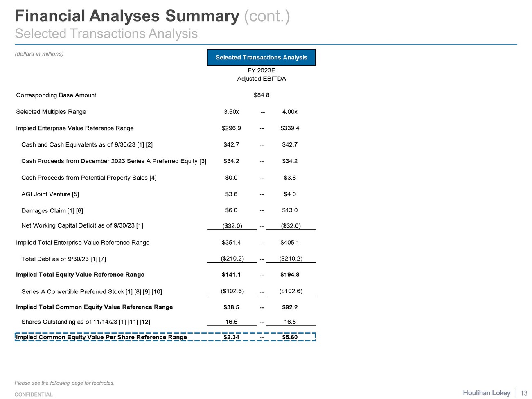Click the '(dollars in millions)' note
532x399 pixels.
click(39, 54)
